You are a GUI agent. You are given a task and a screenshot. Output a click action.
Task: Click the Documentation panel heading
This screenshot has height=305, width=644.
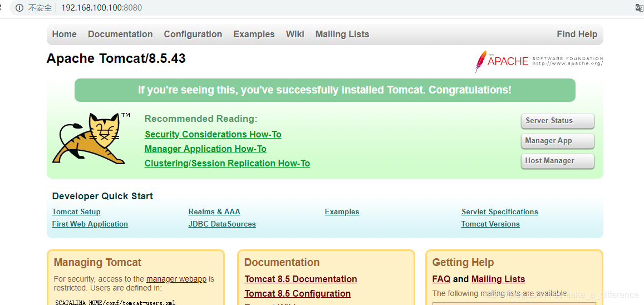(x=282, y=262)
